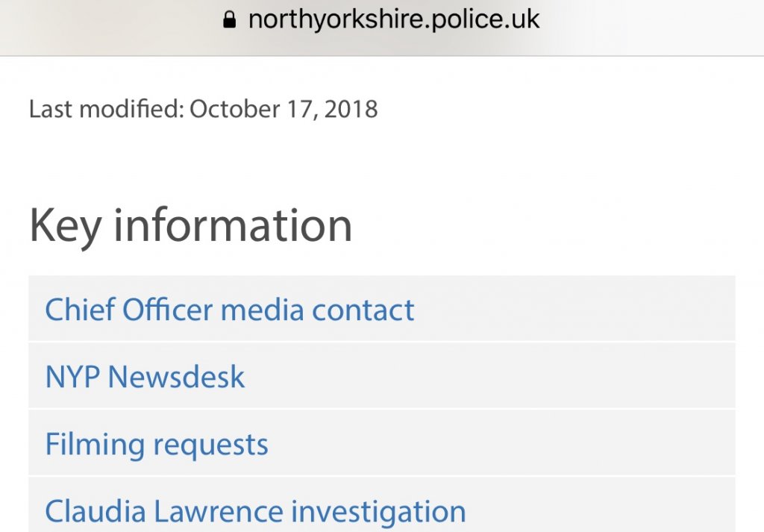Click the padlock icon in the address bar
The width and height of the screenshot is (764, 532).
[230, 20]
